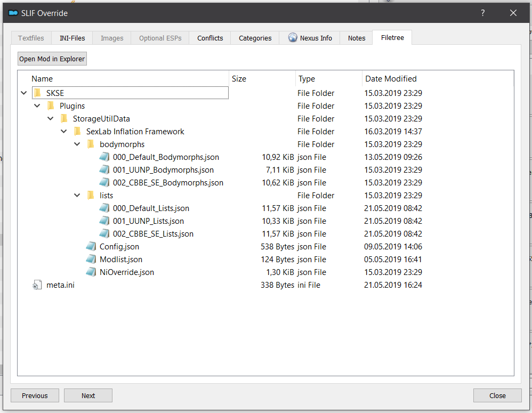532x413 pixels.
Task: Collapse the bodymorphs folder
Action: [77, 144]
